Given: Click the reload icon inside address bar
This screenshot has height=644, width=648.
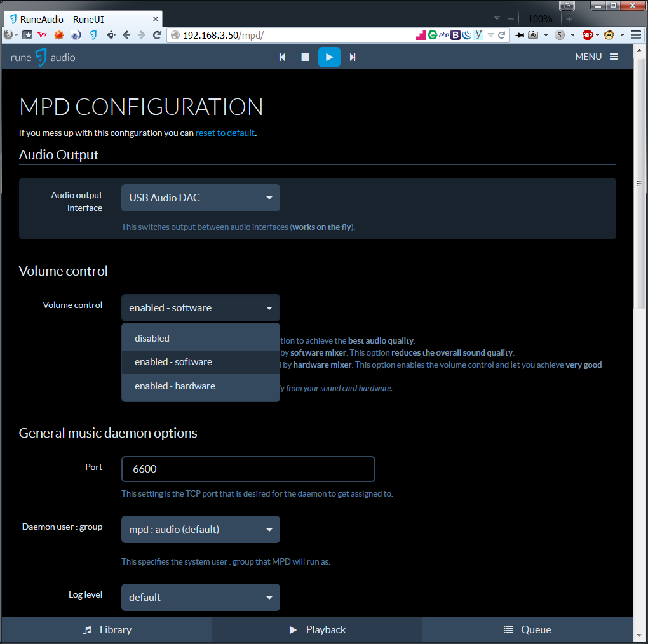Looking at the screenshot, I should [x=501, y=35].
